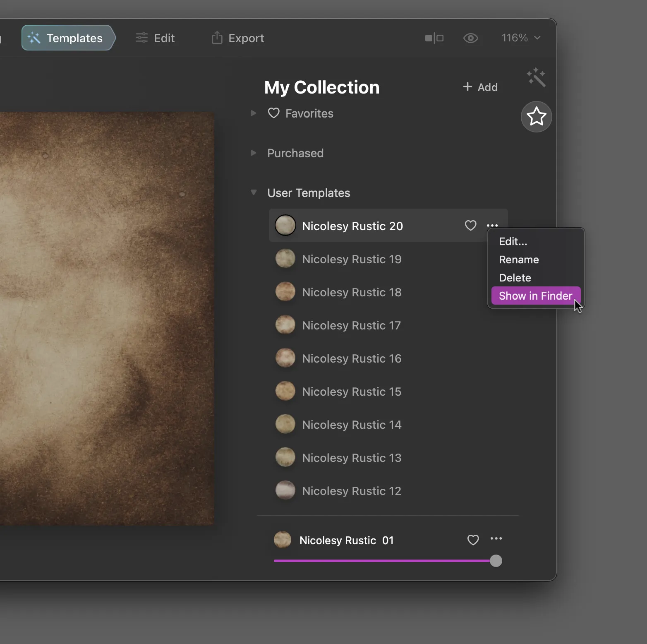The width and height of the screenshot is (647, 644).
Task: Click the Add button
Action: coord(480,87)
